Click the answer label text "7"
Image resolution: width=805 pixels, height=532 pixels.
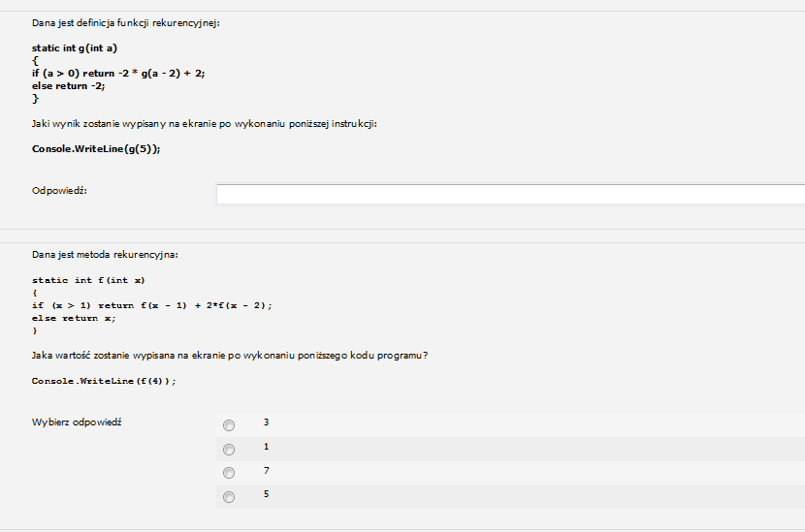pyautogui.click(x=266, y=470)
